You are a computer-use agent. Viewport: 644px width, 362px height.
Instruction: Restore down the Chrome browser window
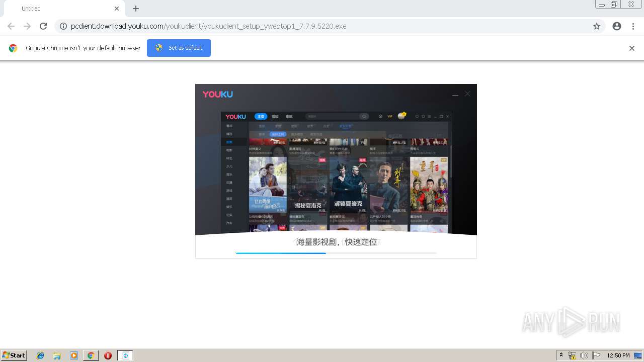tap(614, 5)
